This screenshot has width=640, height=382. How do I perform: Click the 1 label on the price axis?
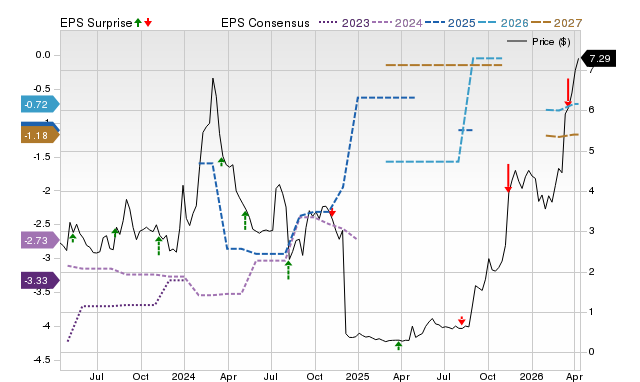pos(591,312)
